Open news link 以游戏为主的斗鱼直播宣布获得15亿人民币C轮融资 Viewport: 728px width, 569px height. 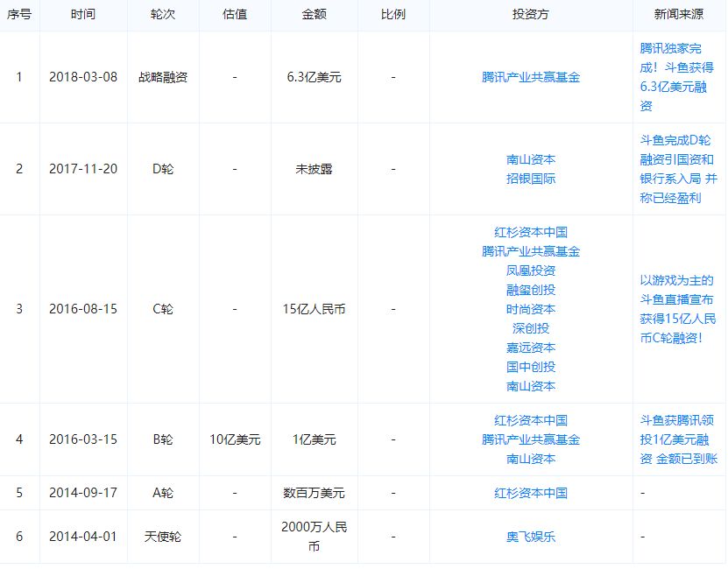click(678, 309)
